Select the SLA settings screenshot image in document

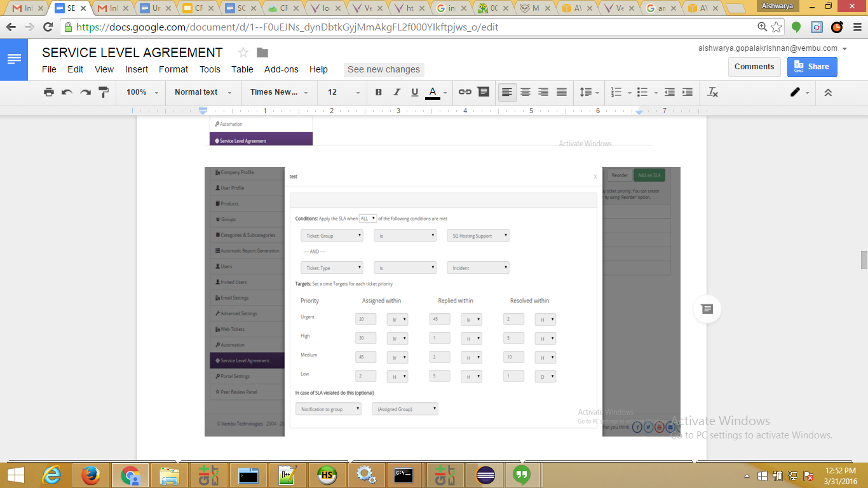442,302
